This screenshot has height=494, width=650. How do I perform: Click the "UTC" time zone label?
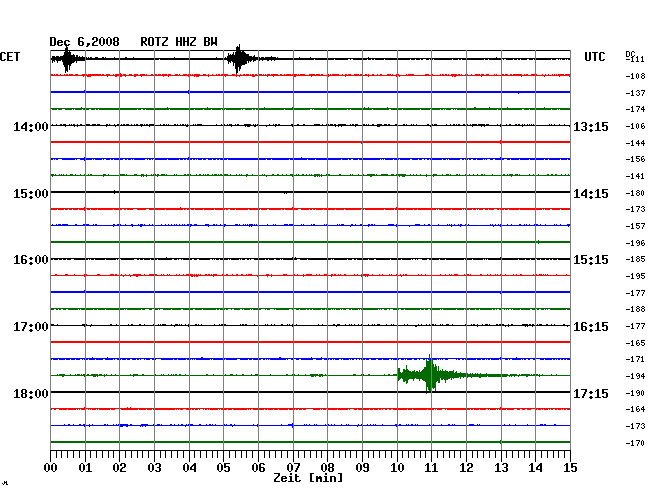(594, 57)
